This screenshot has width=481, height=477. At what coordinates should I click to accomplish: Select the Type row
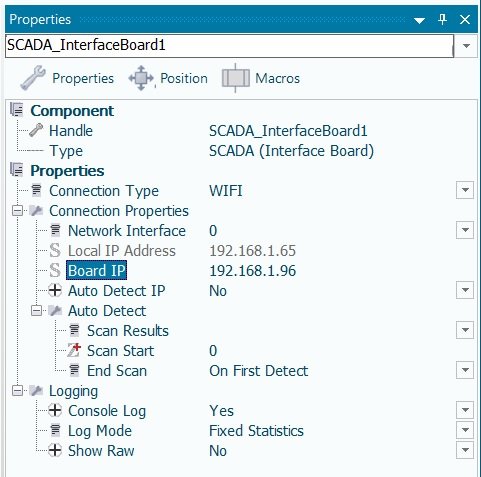[241, 151]
